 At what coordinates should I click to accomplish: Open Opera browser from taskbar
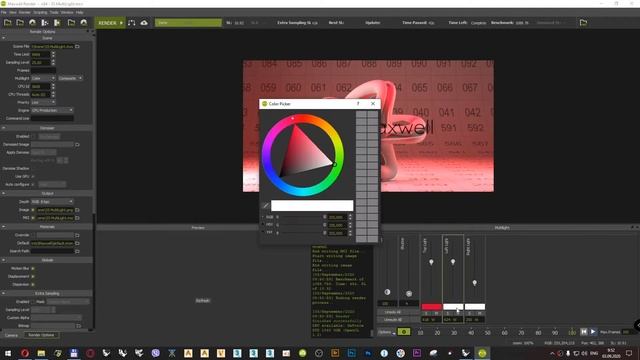pos(25,353)
